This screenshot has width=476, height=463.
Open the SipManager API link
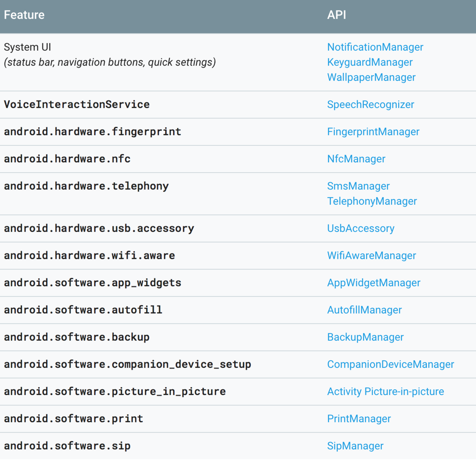(x=355, y=446)
